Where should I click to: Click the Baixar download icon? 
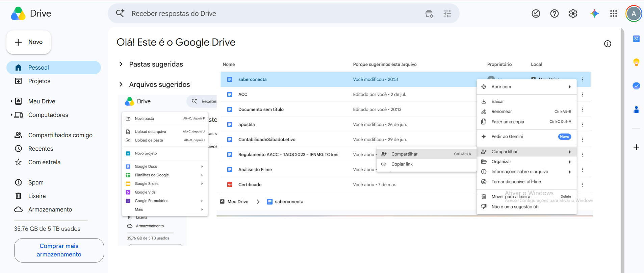(484, 101)
